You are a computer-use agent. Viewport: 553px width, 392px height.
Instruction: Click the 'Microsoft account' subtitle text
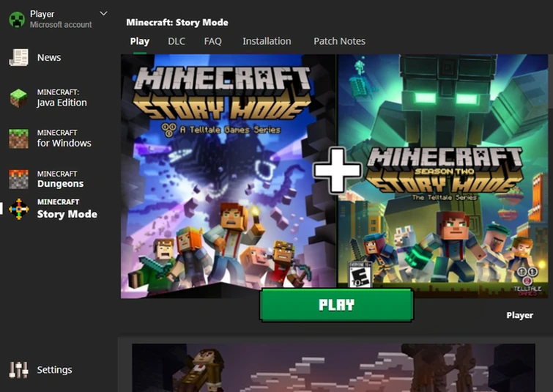click(x=61, y=25)
